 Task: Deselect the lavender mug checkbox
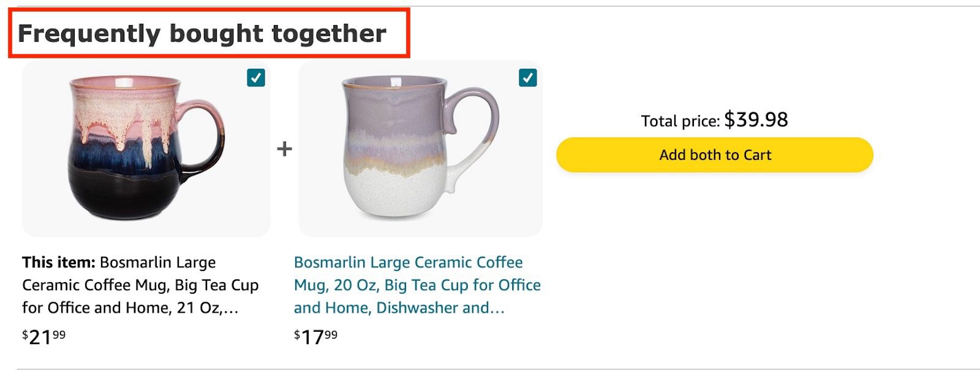pos(527,78)
